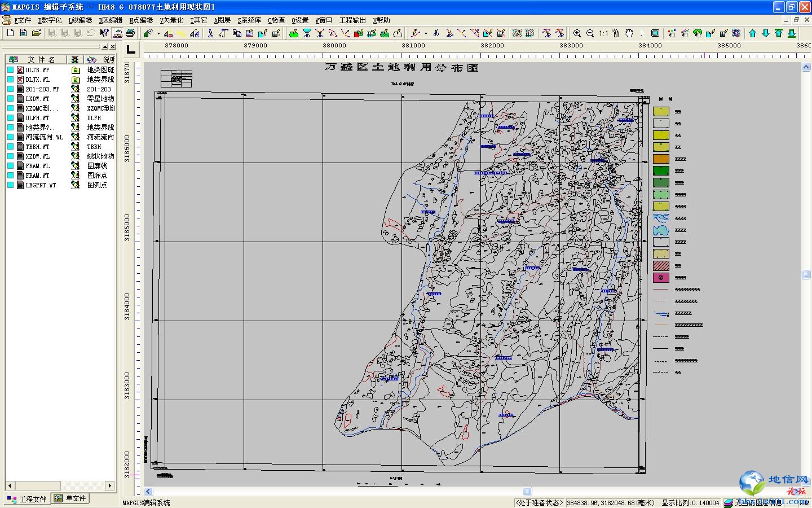Select the FRAM.WT file row
This screenshot has height=508, width=812.
coord(60,176)
